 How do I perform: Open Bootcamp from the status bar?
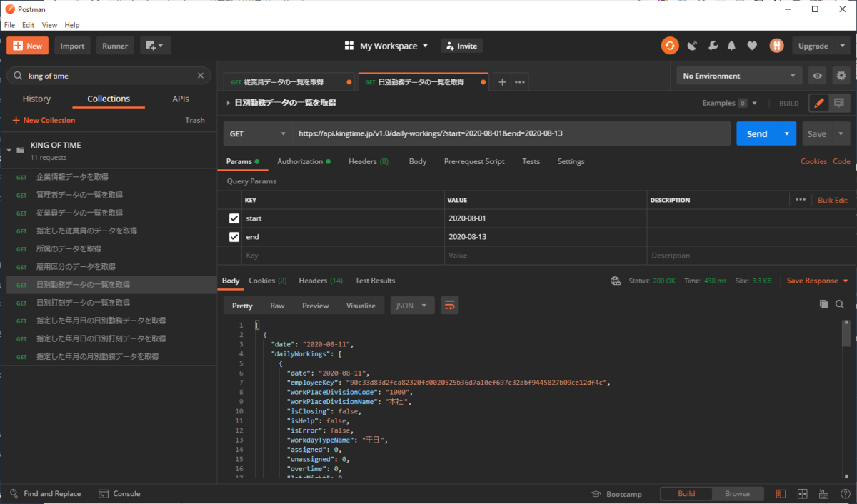pyautogui.click(x=617, y=494)
